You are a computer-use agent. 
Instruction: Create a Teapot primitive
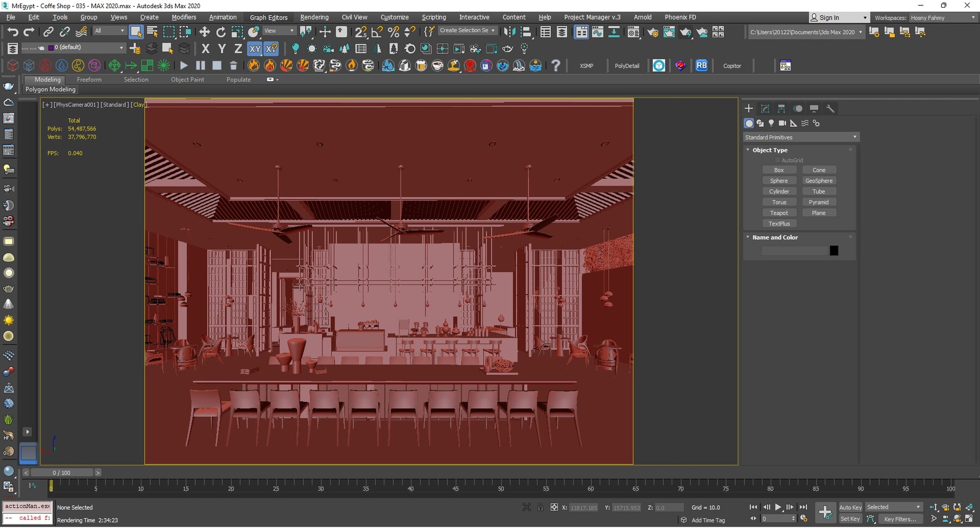pos(780,212)
